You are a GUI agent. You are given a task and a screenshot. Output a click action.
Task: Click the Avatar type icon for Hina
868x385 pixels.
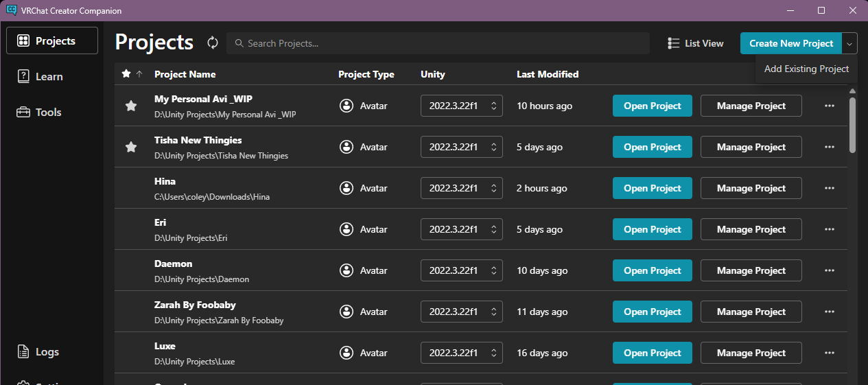347,188
